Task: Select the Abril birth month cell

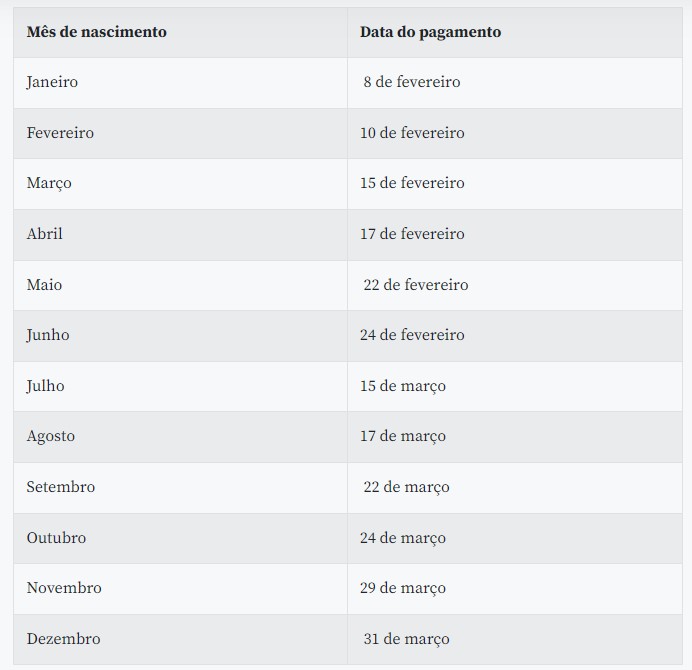Action: click(45, 234)
